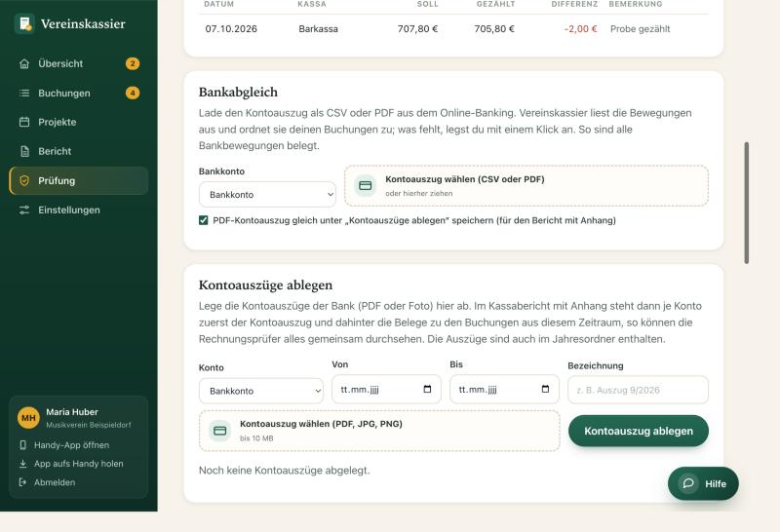Viewport: 780px width, 532px height.
Task: Click the Bezeichnung text field
Action: click(x=638, y=390)
